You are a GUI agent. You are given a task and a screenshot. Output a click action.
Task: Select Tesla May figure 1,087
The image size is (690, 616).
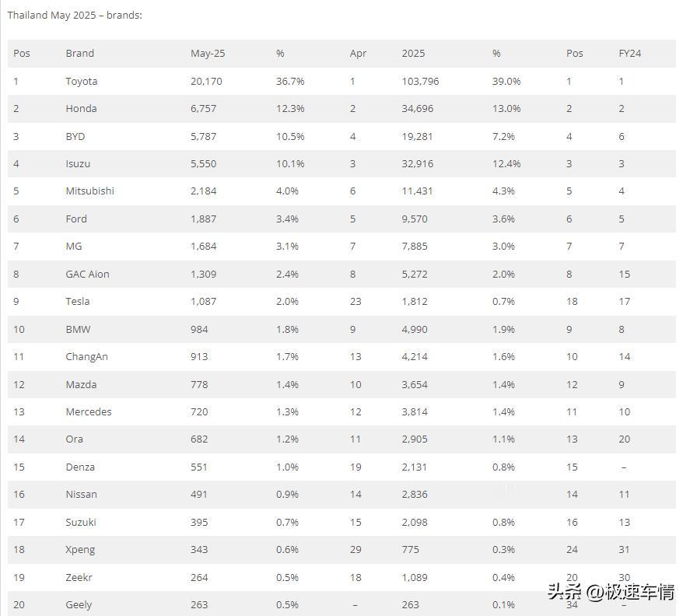point(203,302)
